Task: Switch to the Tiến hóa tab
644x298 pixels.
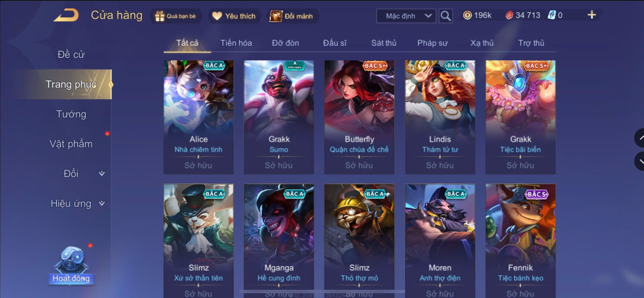Action: (236, 43)
